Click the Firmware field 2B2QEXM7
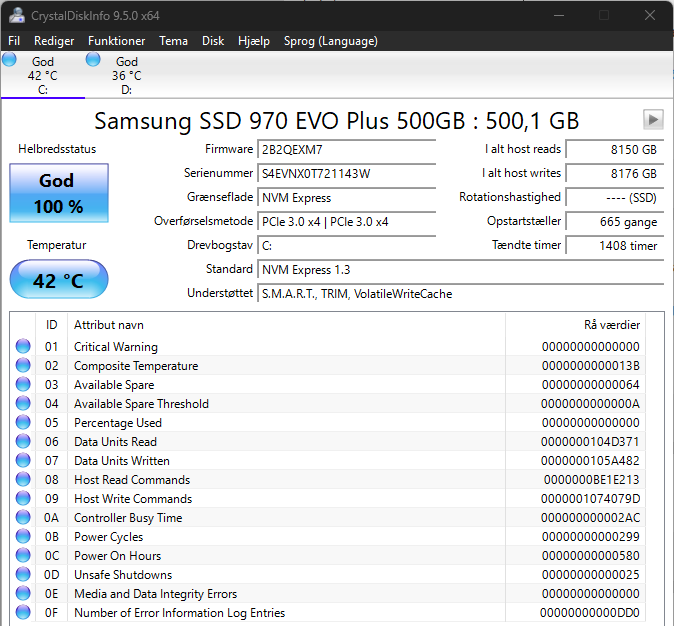This screenshot has height=626, width=674. [346, 150]
